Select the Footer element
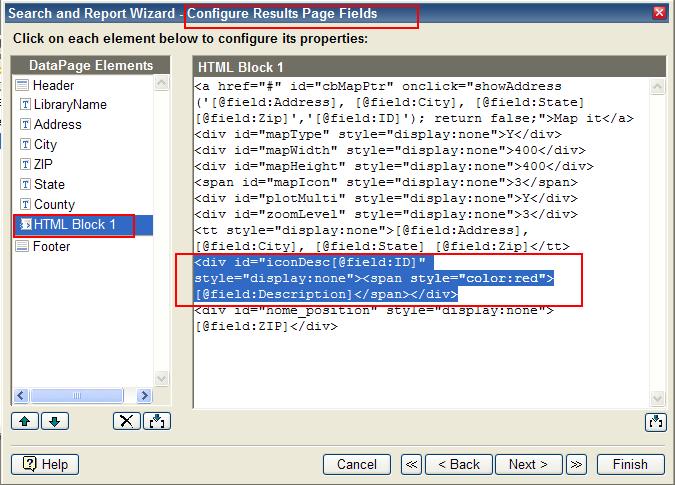This screenshot has height=485, width=675. 51,246
